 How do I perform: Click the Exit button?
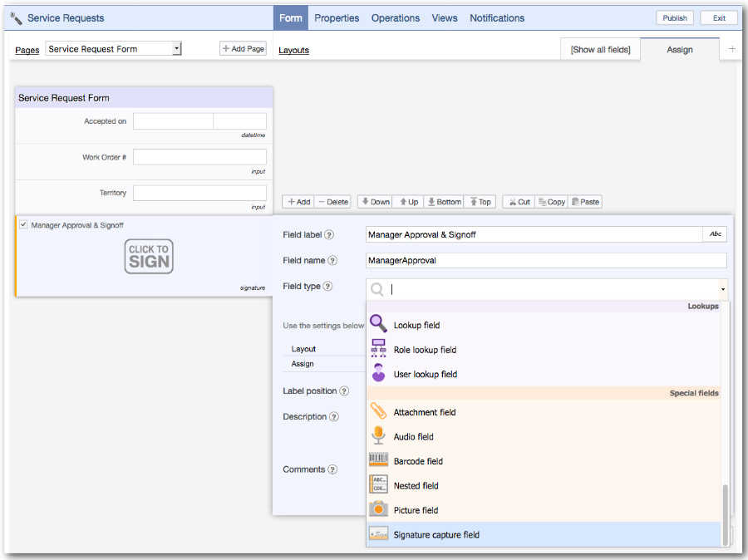click(x=719, y=18)
